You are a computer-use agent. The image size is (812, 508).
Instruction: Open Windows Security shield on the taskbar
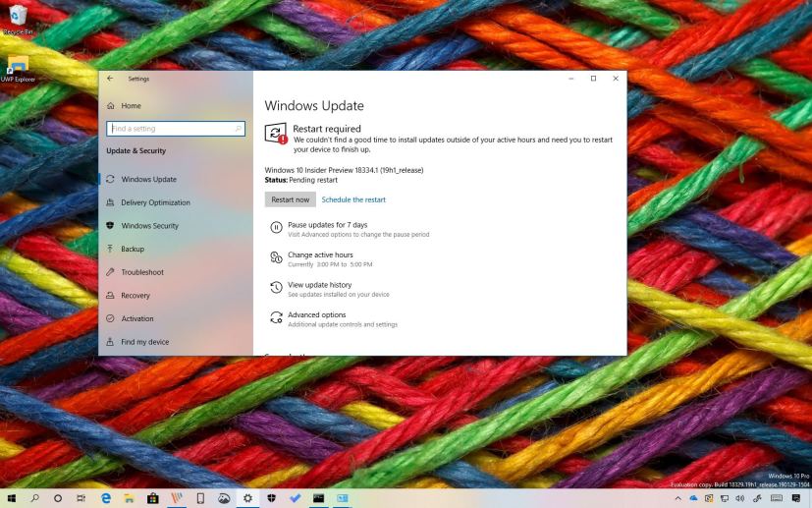(x=271, y=498)
